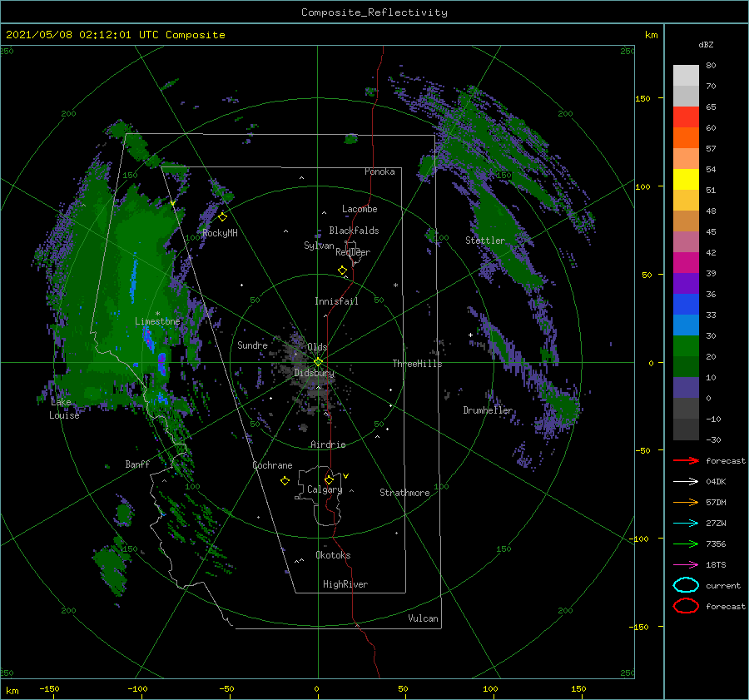The image size is (749, 700).
Task: Select the purple 36-39 dBZ swatch
Action: pyautogui.click(x=686, y=284)
